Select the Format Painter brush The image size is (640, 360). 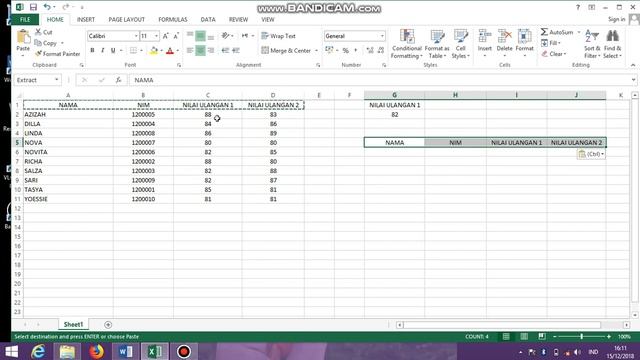click(58, 53)
